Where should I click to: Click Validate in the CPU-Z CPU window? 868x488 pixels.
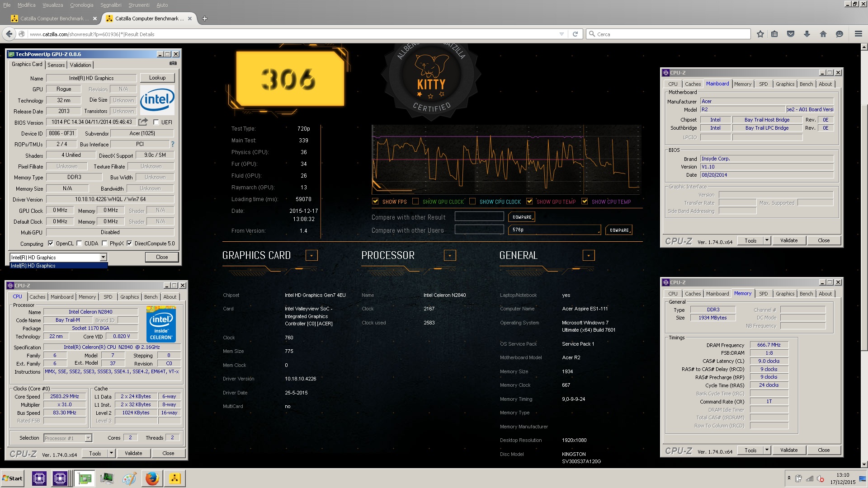[x=133, y=453]
